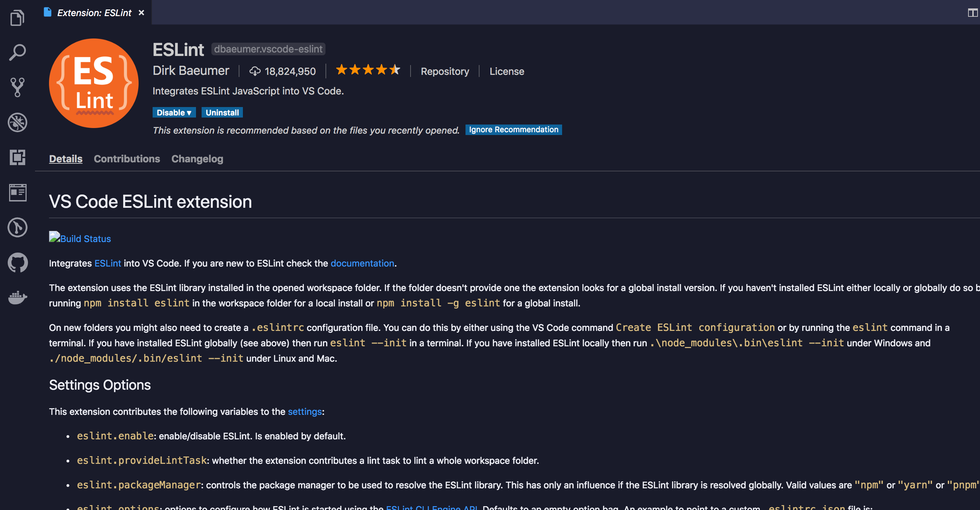This screenshot has height=510, width=980.
Task: Open the Explorer files view
Action: [17, 17]
